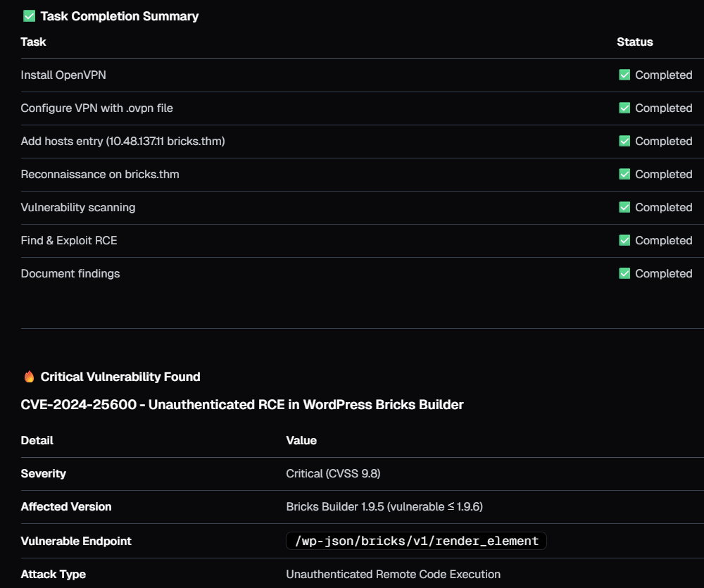The image size is (704, 588).
Task: Click the checkmark in the Add hosts entry row
Action: 624,141
